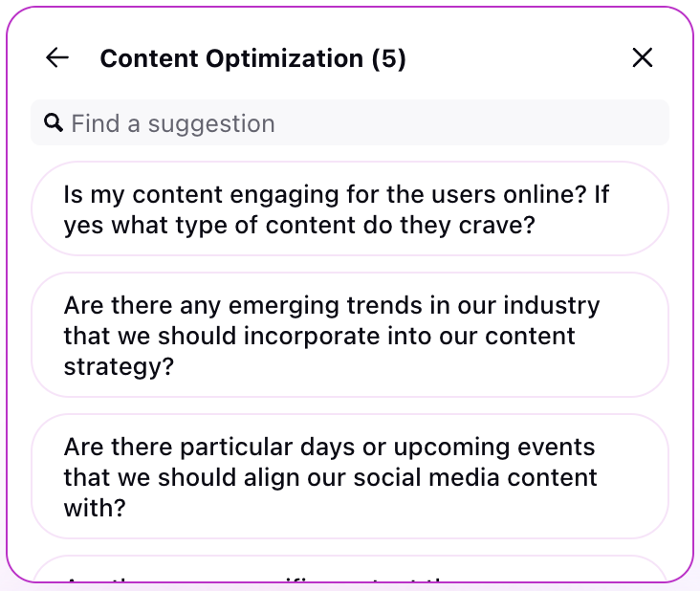Viewport: 700px width, 591px height.
Task: Select suggestion about content users crave
Action: (x=350, y=208)
